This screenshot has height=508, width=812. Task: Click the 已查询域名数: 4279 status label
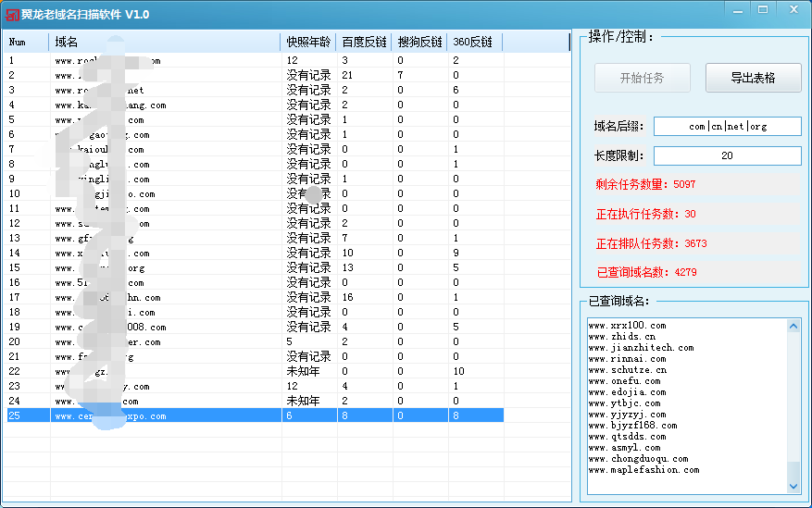pyautogui.click(x=646, y=272)
